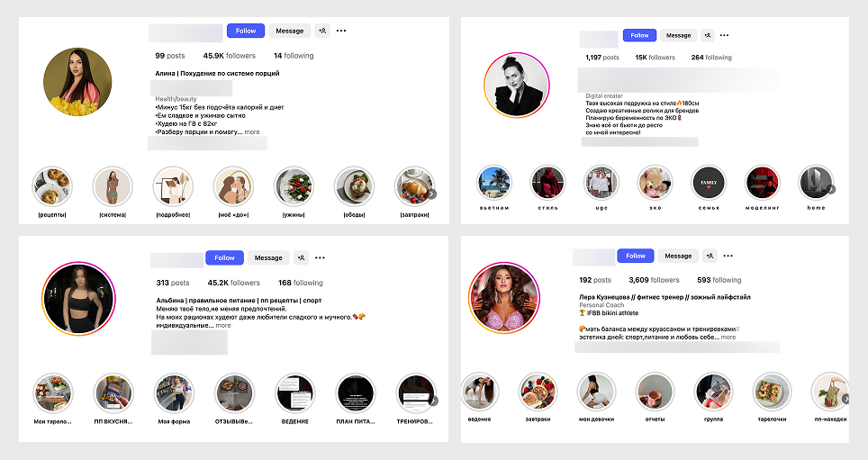
Task: Message the fitness trainer Лера Кузнецова
Action: [678, 256]
